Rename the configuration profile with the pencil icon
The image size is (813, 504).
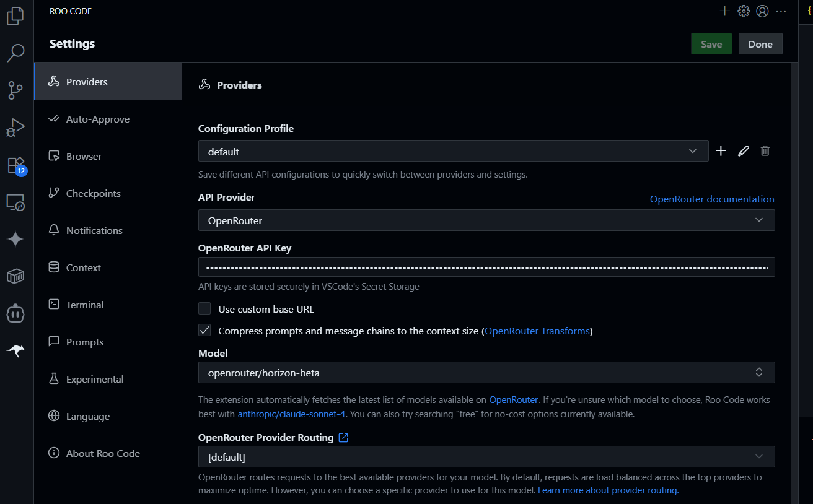click(x=744, y=151)
